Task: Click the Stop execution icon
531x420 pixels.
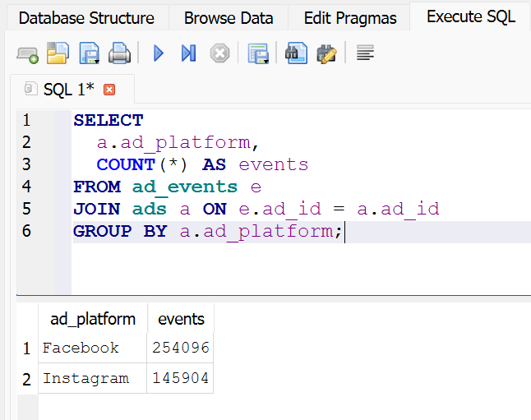Action: [x=219, y=54]
